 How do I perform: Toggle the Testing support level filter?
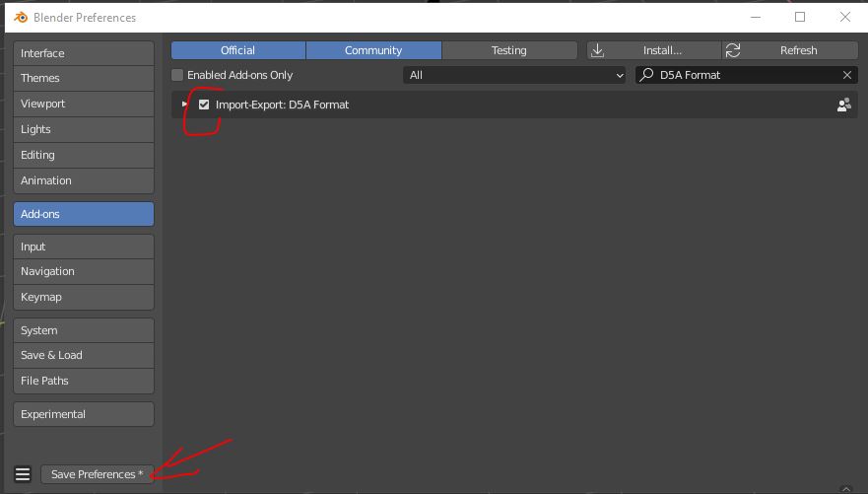pyautogui.click(x=508, y=50)
